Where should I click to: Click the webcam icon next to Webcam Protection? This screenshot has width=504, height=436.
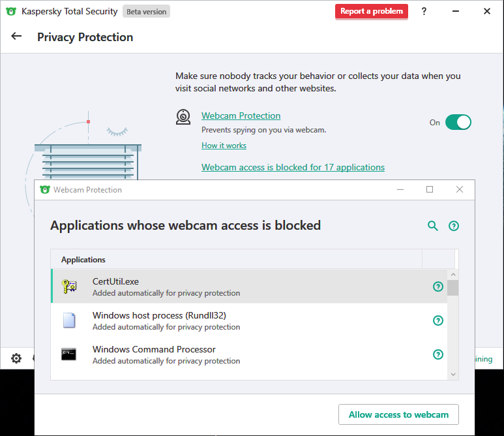(x=183, y=117)
